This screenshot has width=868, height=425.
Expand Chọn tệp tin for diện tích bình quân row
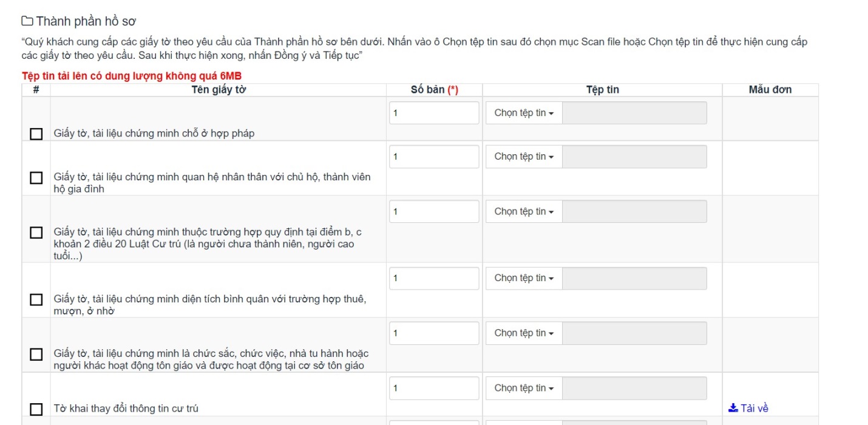tap(524, 278)
